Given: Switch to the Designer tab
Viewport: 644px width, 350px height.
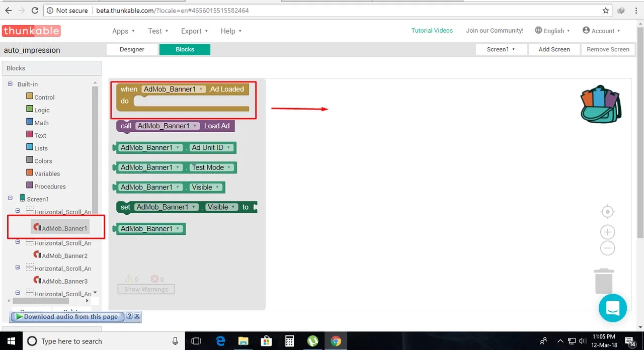Looking at the screenshot, I should point(132,49).
